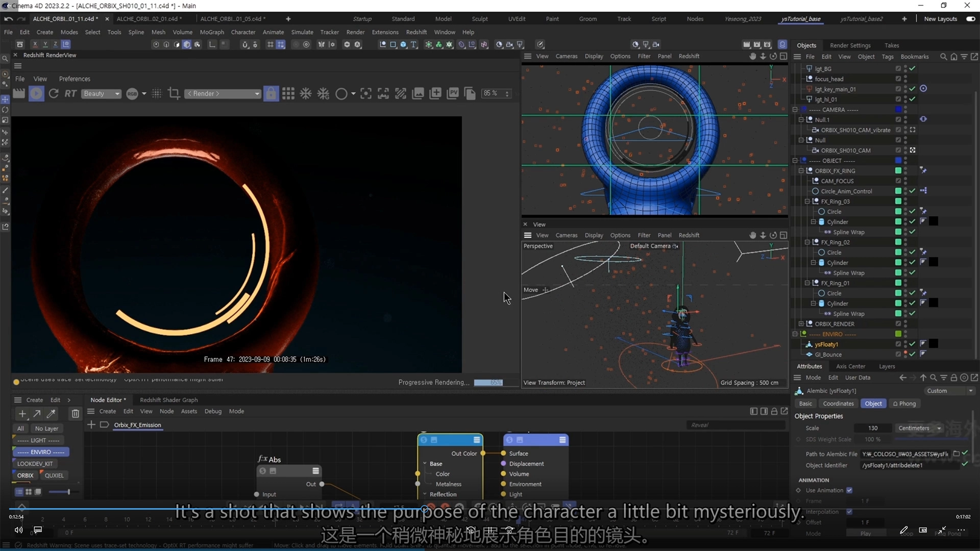Image resolution: width=980 pixels, height=551 pixels.
Task: Switch to the Render Settings tab
Action: [850, 45]
